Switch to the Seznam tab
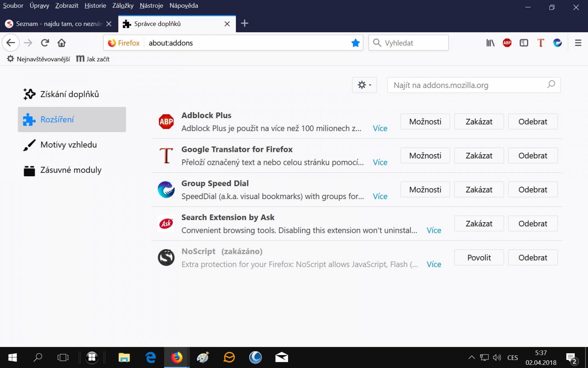This screenshot has height=368, width=588. [59, 24]
